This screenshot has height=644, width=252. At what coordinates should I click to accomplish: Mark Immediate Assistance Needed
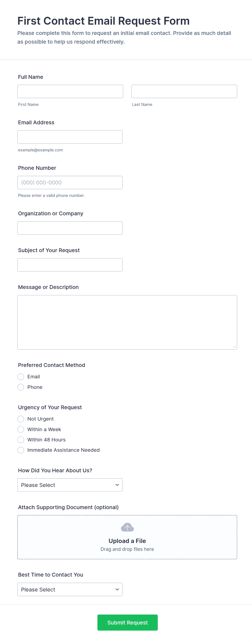point(21,450)
